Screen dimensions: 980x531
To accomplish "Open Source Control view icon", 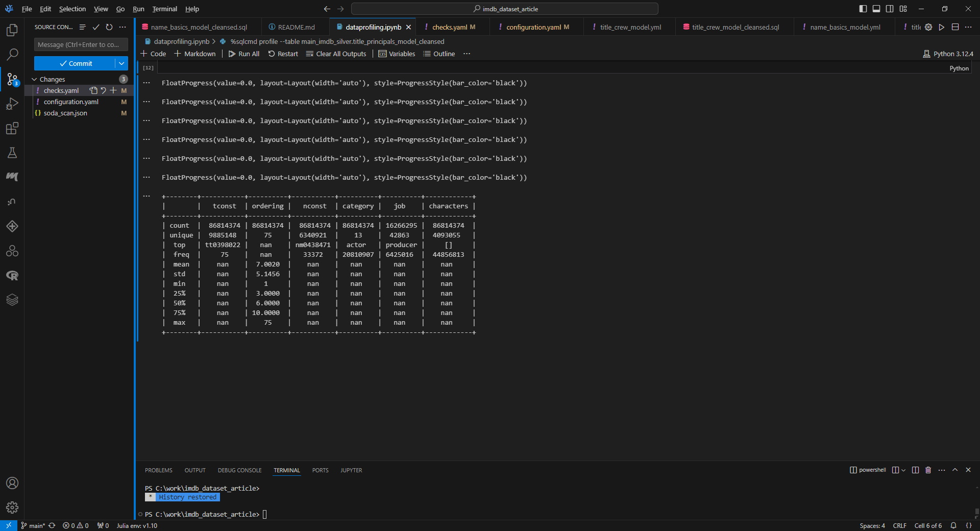I will 12,79.
